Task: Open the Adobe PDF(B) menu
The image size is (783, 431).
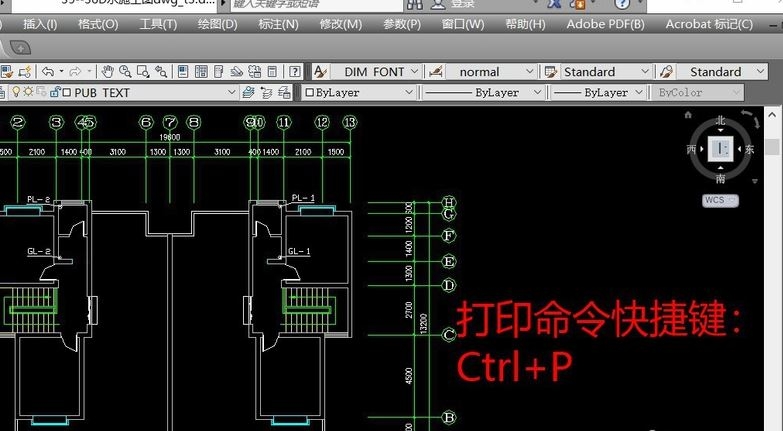Action: pos(605,24)
